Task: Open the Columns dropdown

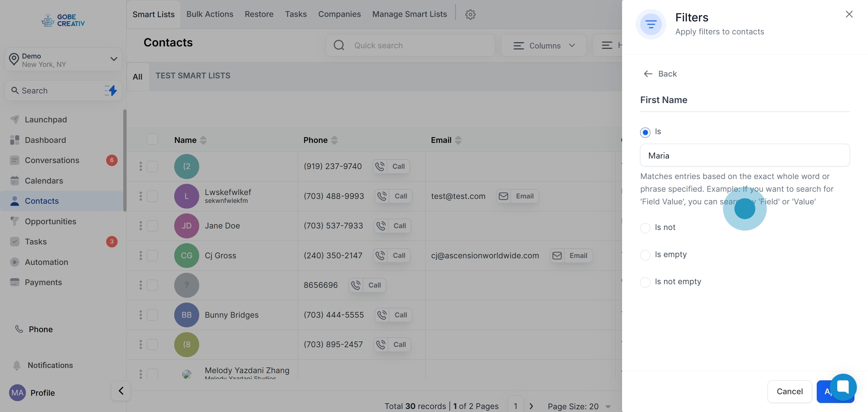Action: click(543, 46)
